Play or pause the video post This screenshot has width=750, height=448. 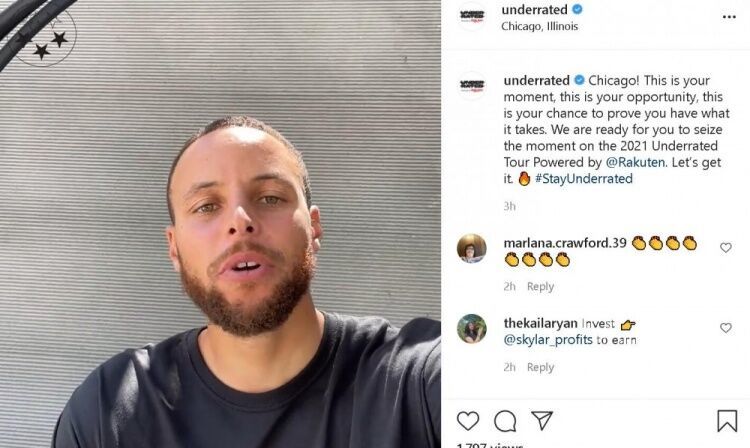(x=220, y=224)
